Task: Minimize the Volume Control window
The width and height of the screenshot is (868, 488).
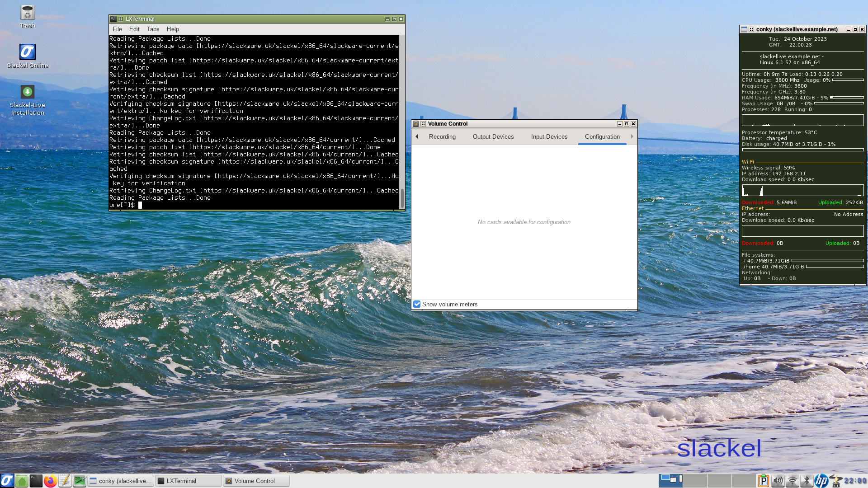Action: 620,124
